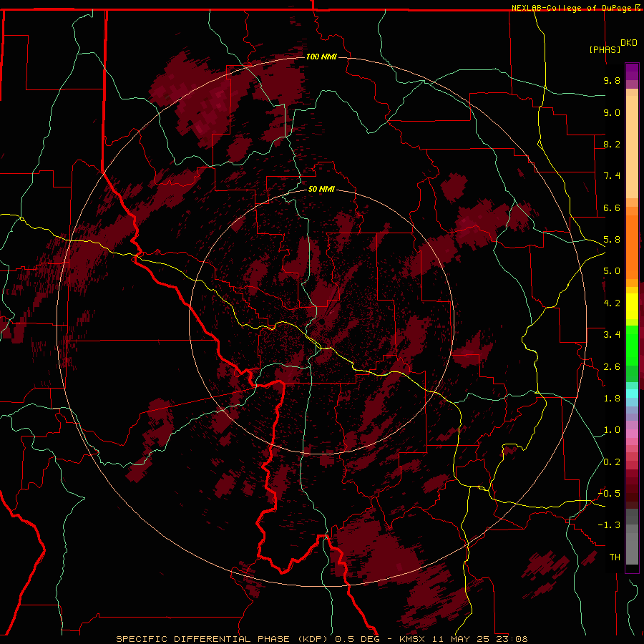The height and width of the screenshot is (644, 644).
Task: Click the -1.3 value on the legend
Action: pos(609,525)
